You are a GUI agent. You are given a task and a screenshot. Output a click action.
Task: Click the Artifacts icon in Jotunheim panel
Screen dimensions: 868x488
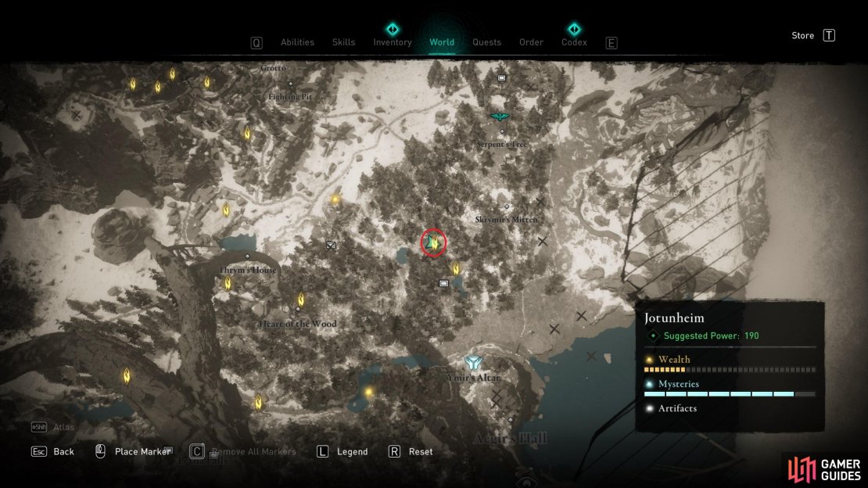click(649, 408)
